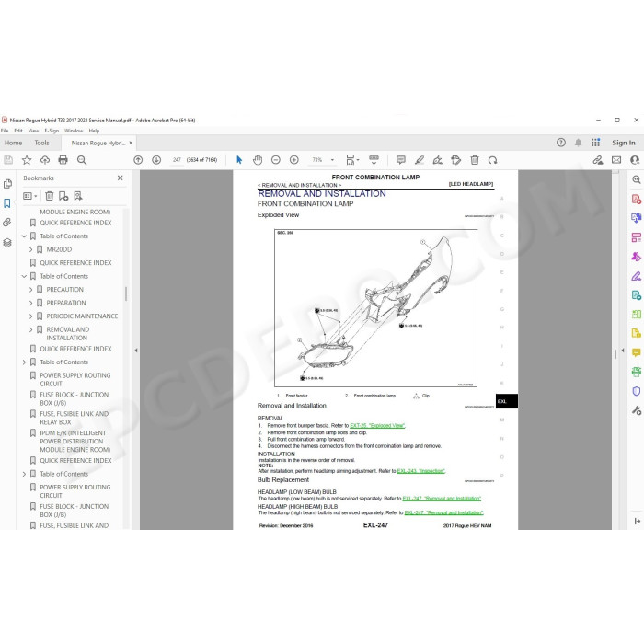Add a sticky note comment
The height and width of the screenshot is (644, 644).
(401, 160)
